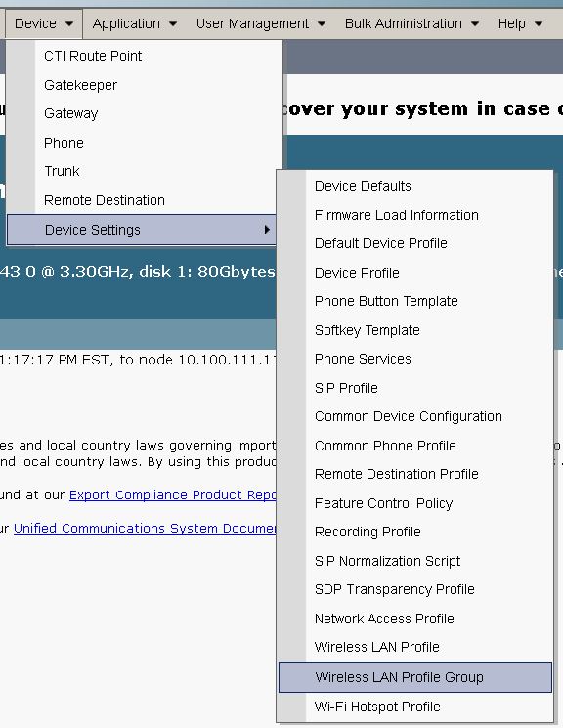
Task: Click the Device Settings submenu arrow
Action: coord(267,230)
